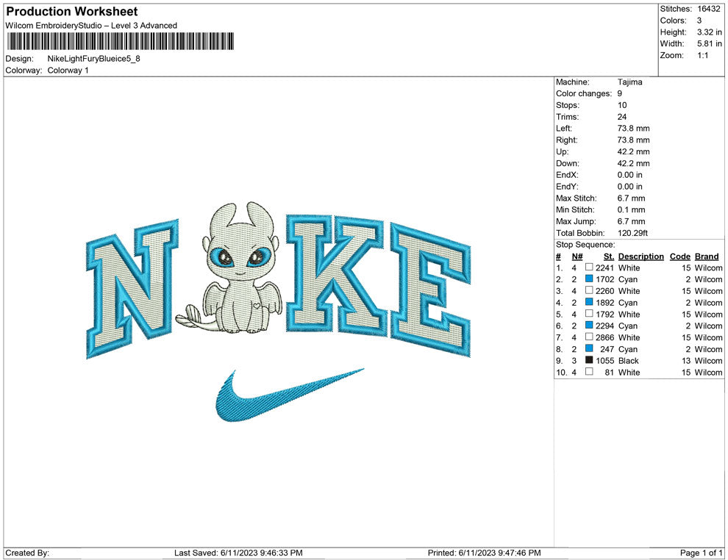
Task: Click the embroidered letter E
Action: pyautogui.click(x=430, y=290)
